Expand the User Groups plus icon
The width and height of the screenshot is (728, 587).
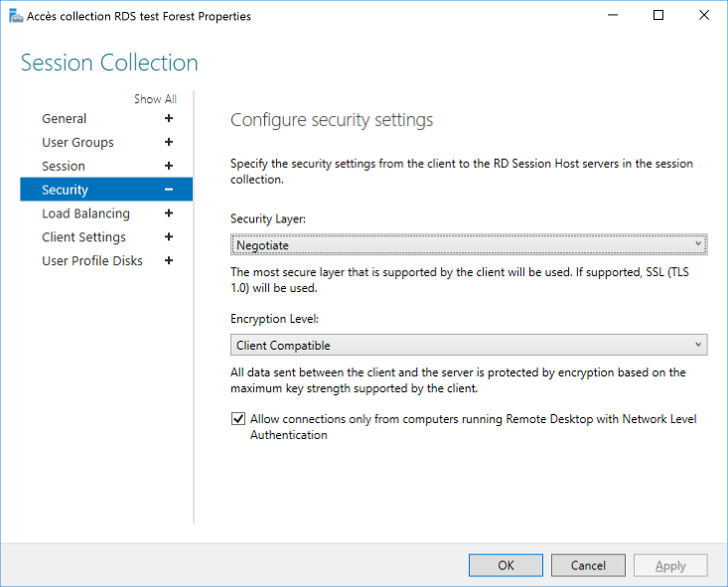click(169, 142)
